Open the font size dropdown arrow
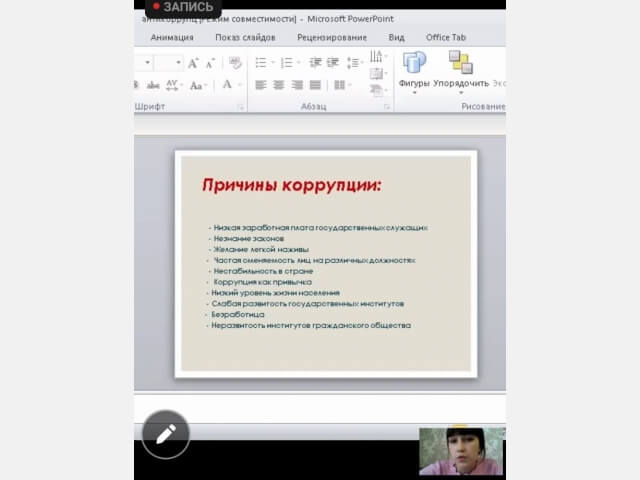 178,63
